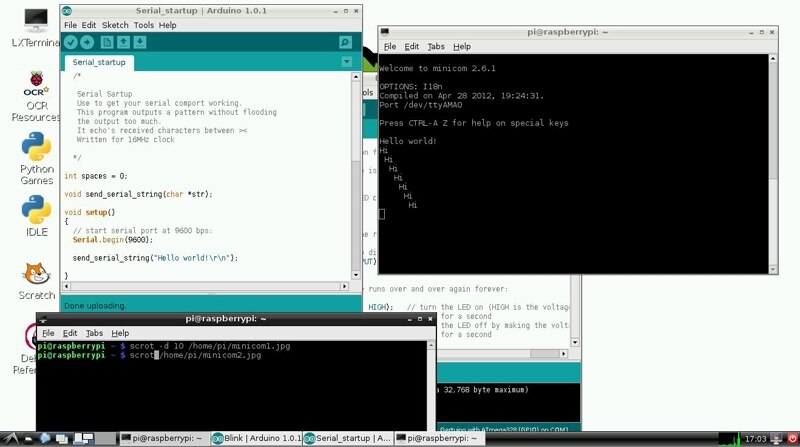Open the Python Games desktop icon
This screenshot has height=447, width=800.
[x=36, y=158]
